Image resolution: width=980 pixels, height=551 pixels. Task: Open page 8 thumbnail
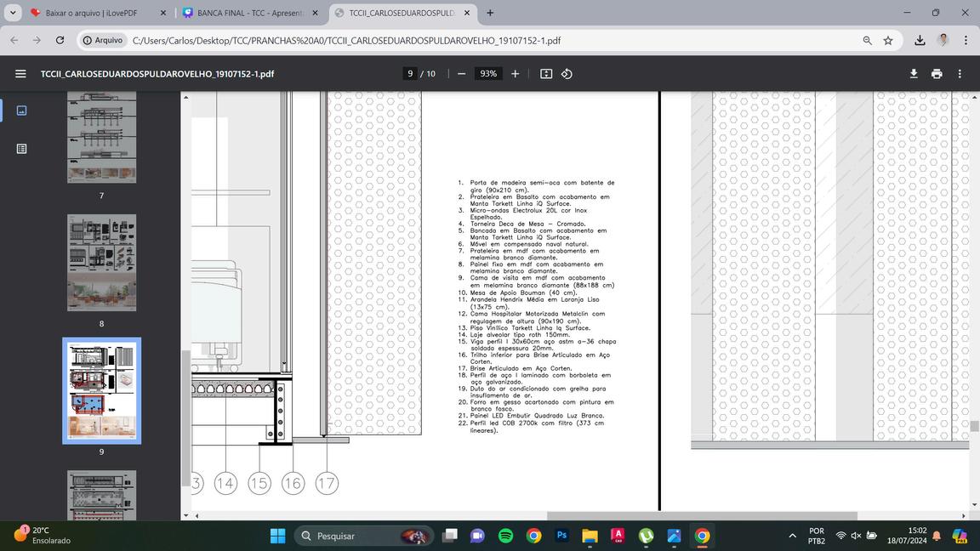[x=101, y=263]
